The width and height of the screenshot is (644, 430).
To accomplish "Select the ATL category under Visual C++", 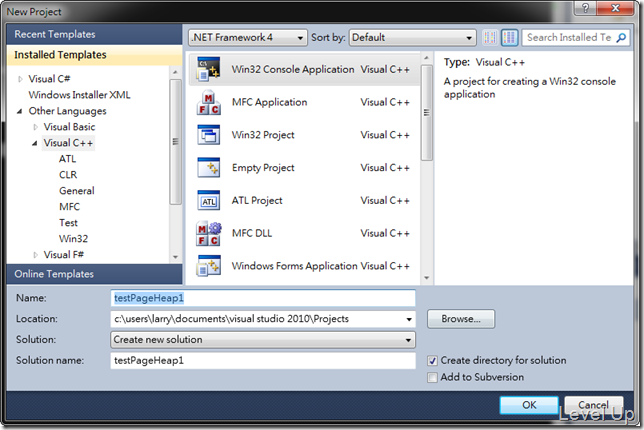I will (67, 159).
